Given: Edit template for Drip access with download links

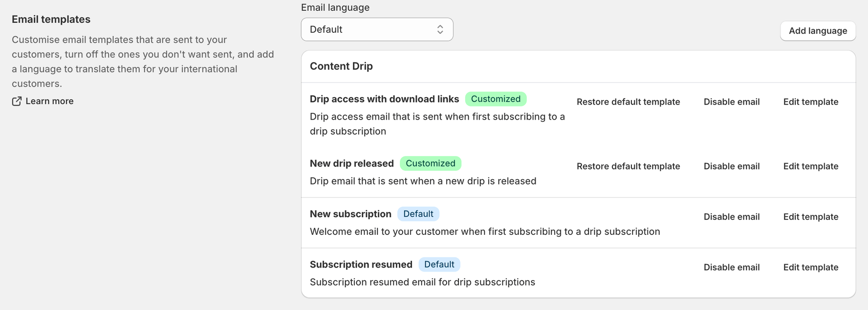Looking at the screenshot, I should pos(811,102).
